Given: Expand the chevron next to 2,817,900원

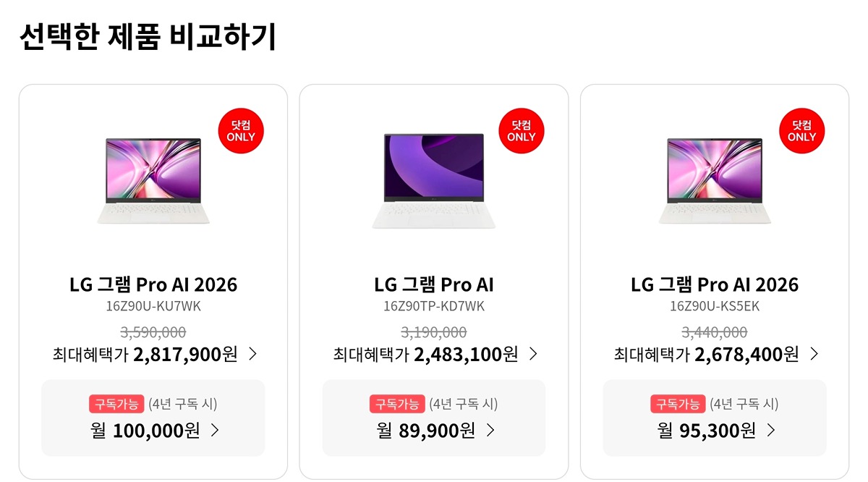Looking at the screenshot, I should pyautogui.click(x=252, y=354).
